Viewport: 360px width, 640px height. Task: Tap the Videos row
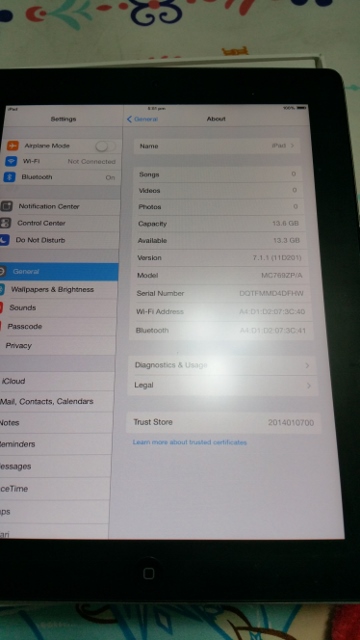point(219,191)
